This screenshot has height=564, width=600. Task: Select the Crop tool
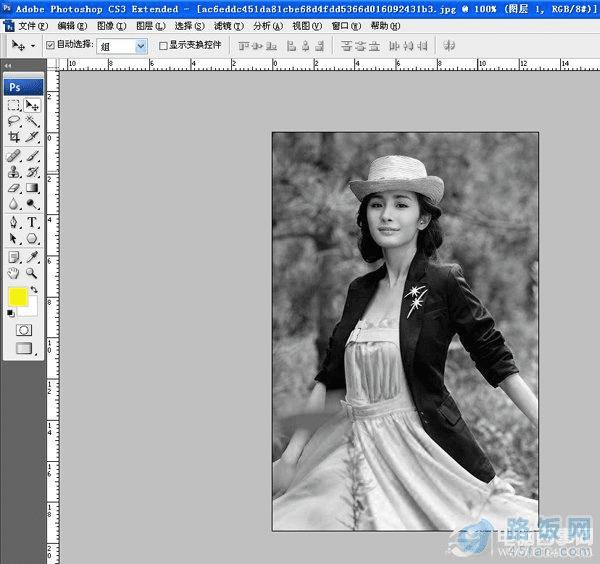14,138
